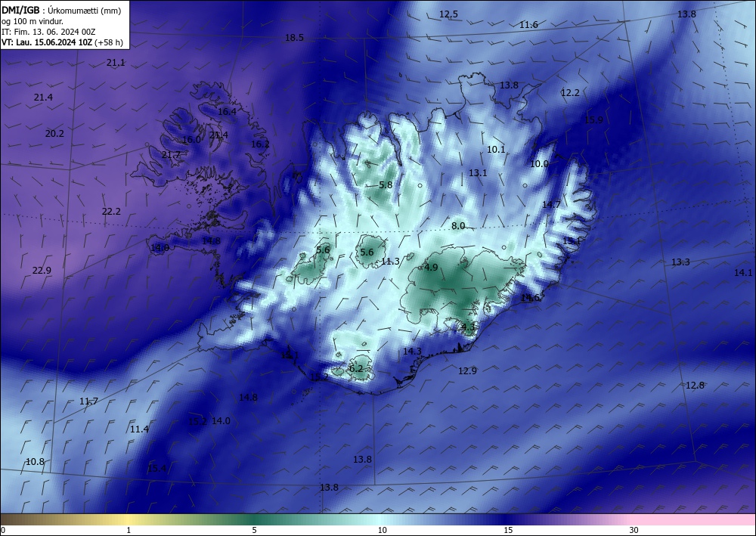Click the color scale tick label 5
This screenshot has width=756, height=536.
254,530
